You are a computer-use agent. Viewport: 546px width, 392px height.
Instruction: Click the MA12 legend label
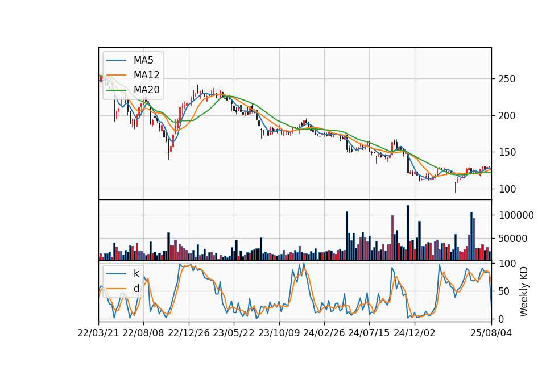point(146,75)
